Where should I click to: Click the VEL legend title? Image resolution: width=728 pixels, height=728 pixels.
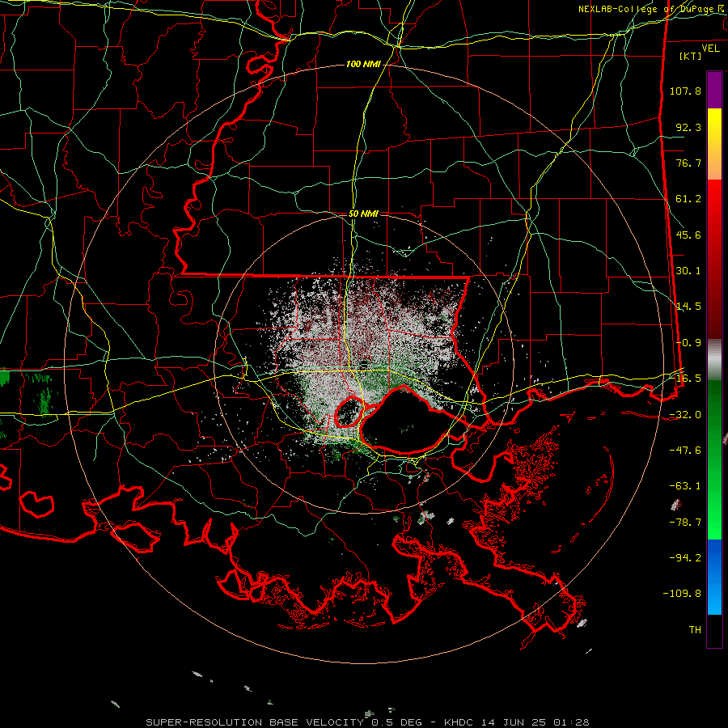[710, 49]
